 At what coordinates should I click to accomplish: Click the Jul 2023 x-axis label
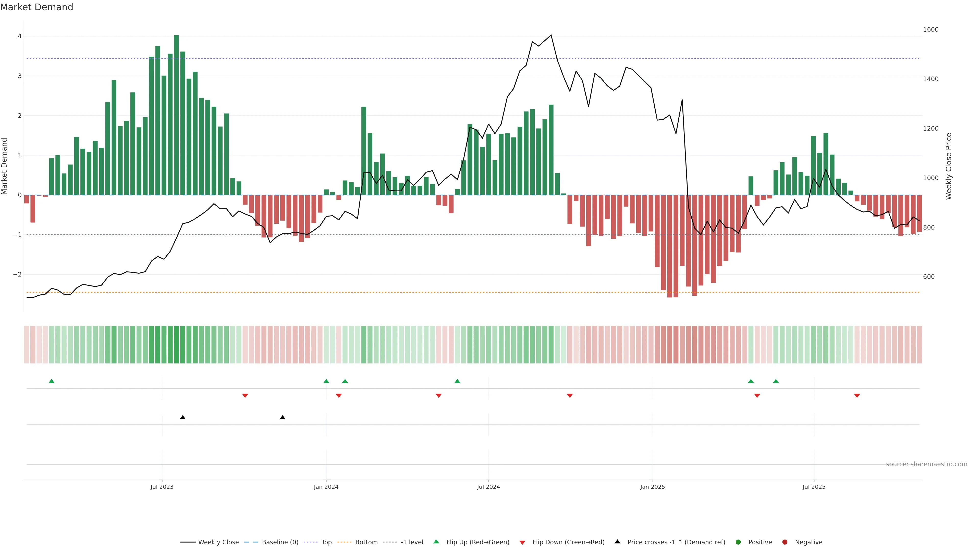tap(162, 487)
